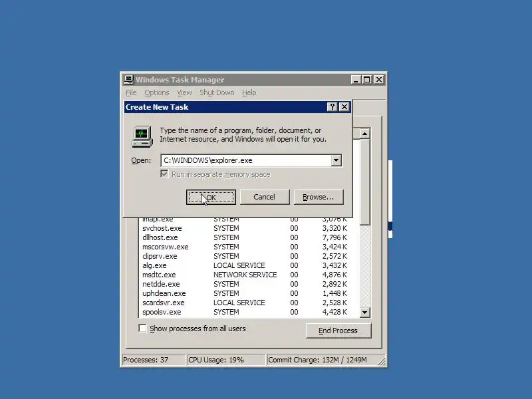This screenshot has height=399, width=532.
Task: Maximize the Windows Task Manager window
Action: (367, 80)
